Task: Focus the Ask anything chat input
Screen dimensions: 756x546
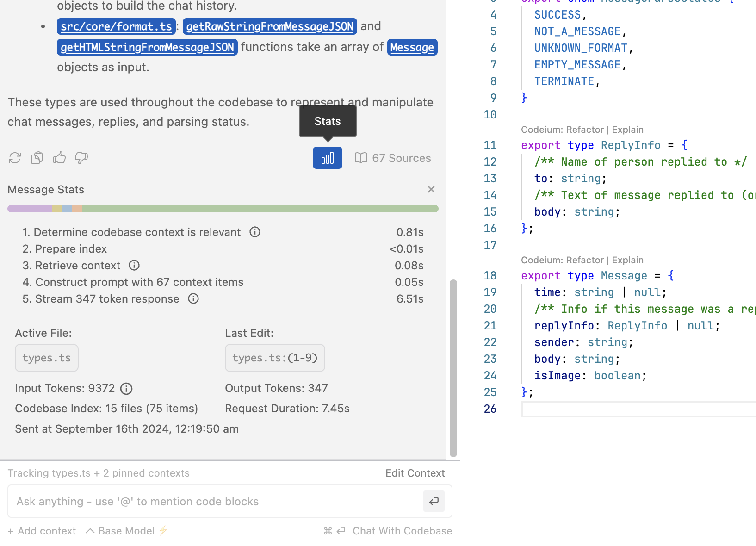Action: (215, 501)
